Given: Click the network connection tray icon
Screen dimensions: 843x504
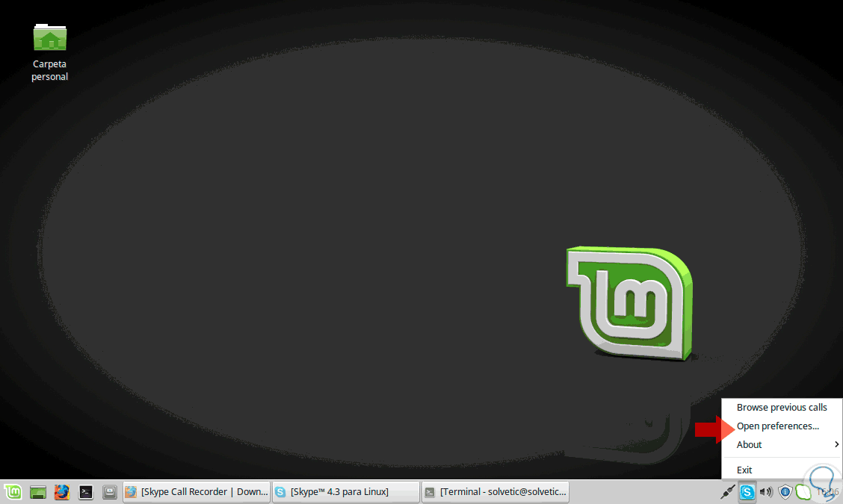Looking at the screenshot, I should point(728,491).
